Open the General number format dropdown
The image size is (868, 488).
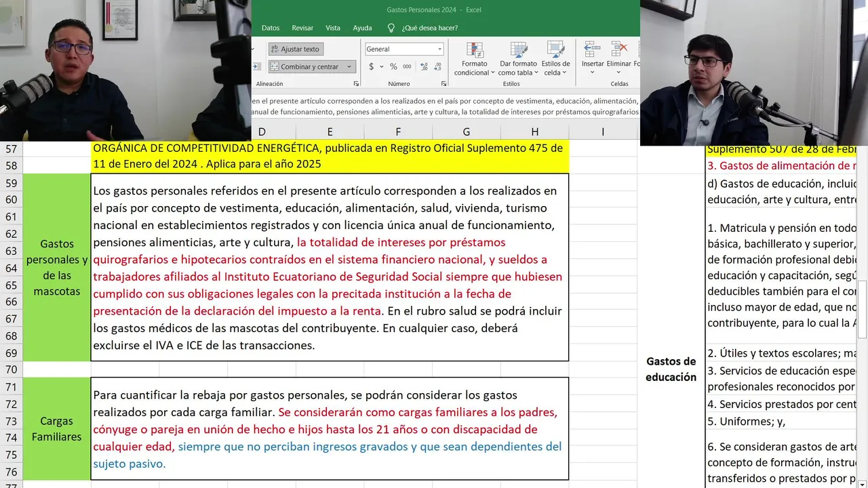coord(404,49)
